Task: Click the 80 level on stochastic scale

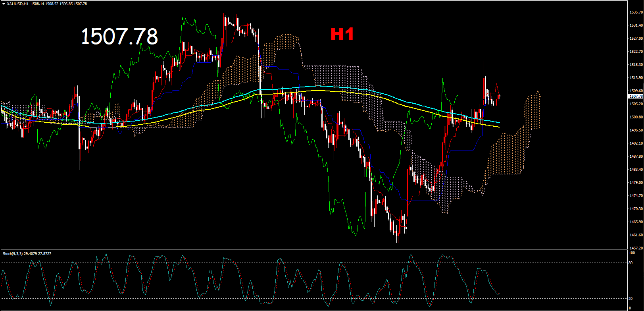Action: (631, 263)
